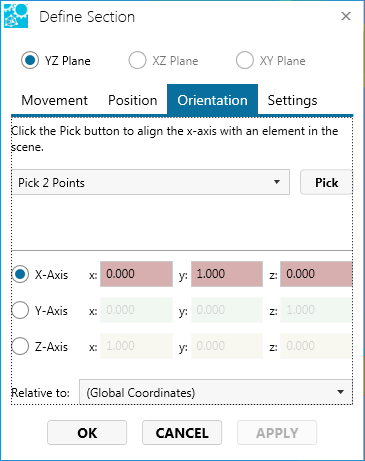The image size is (365, 461).
Task: Click the X-Axis y value field
Action: 227,274
